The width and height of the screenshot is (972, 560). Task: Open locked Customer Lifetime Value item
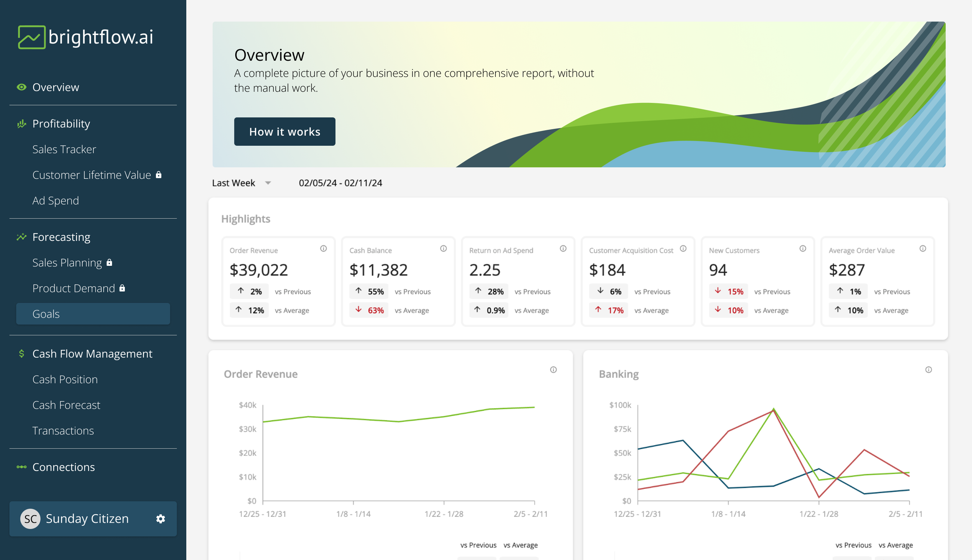(x=92, y=175)
